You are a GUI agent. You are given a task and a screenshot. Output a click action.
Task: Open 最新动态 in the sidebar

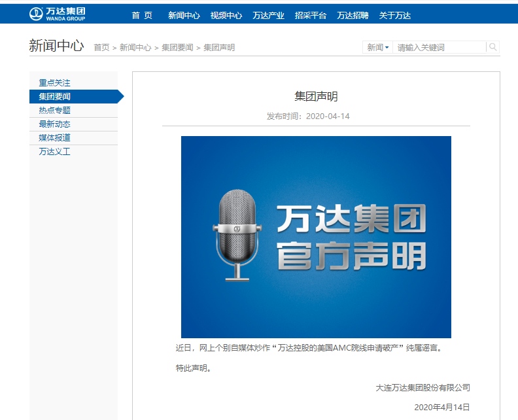point(54,124)
